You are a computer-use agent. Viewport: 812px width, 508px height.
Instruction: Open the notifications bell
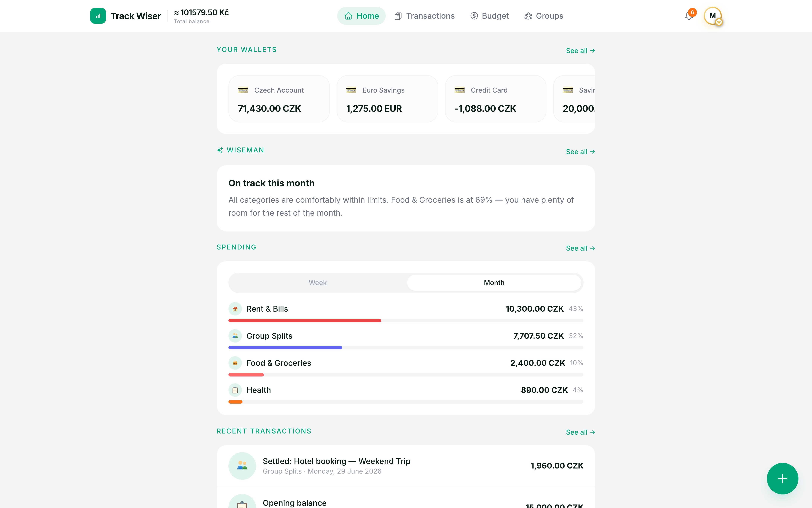[689, 16]
